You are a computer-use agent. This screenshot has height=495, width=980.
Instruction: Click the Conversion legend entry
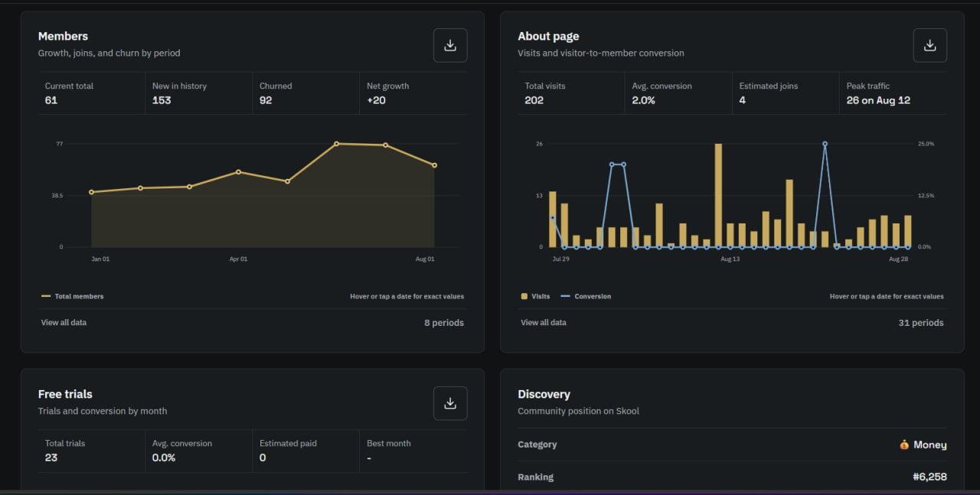[x=586, y=296]
